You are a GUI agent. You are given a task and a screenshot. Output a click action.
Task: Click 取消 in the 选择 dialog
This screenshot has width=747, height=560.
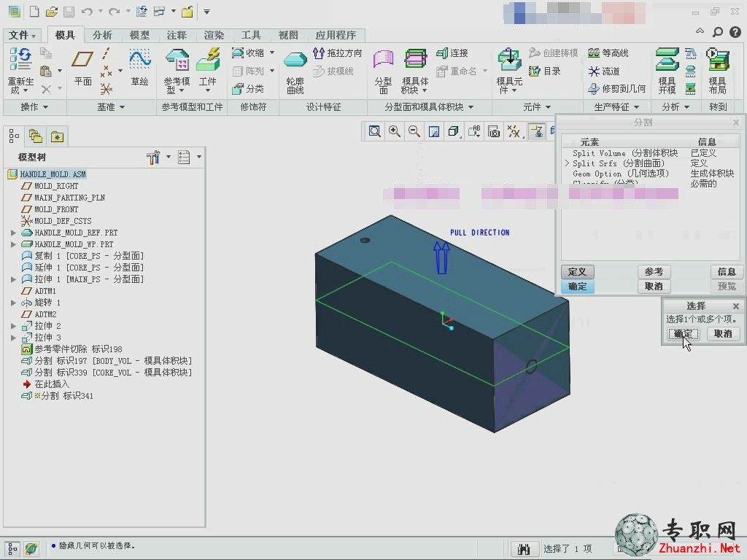pos(723,334)
